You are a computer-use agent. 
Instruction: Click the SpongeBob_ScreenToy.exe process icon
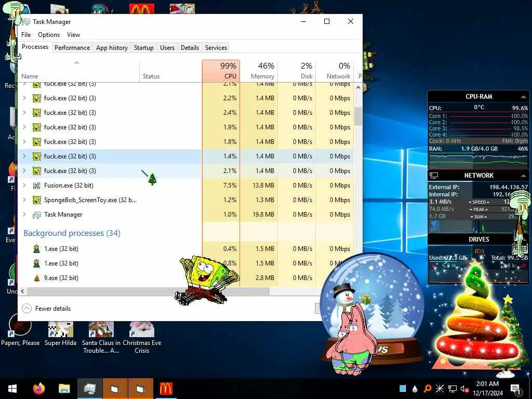pos(37,200)
